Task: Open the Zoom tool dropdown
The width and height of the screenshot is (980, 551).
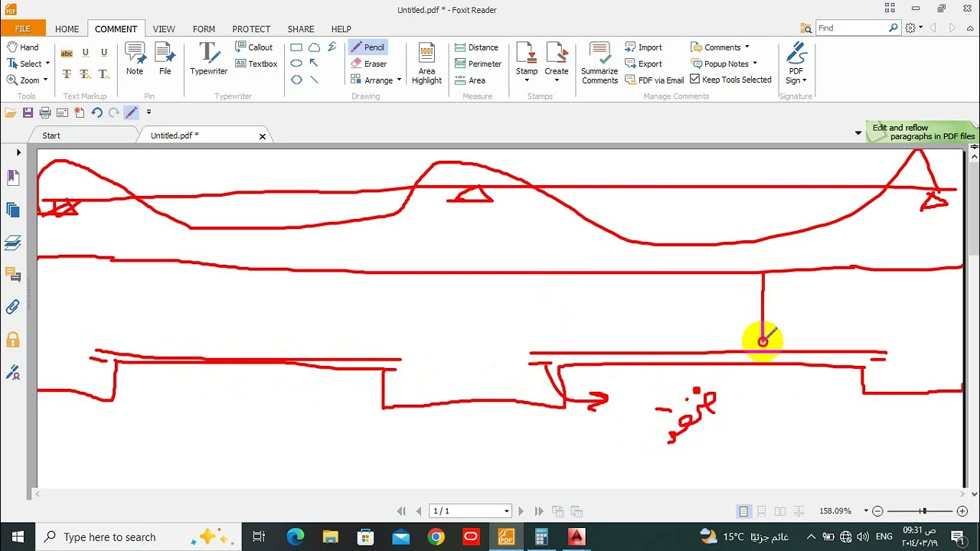Action: click(45, 80)
